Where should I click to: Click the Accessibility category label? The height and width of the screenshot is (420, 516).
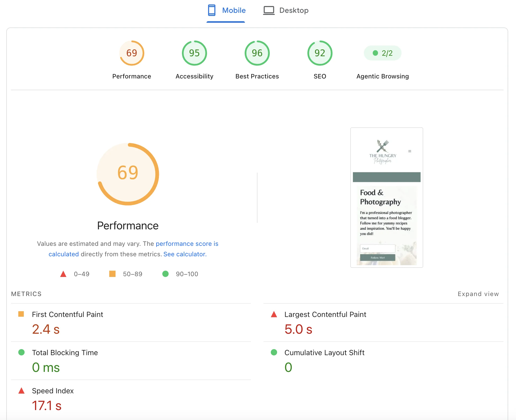pos(194,76)
